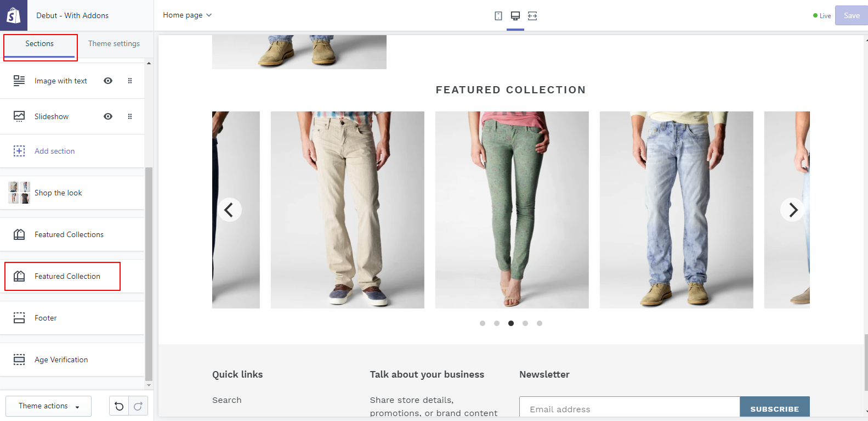Click the Shop the look thumbnail
This screenshot has height=421, width=868.
(x=19, y=193)
